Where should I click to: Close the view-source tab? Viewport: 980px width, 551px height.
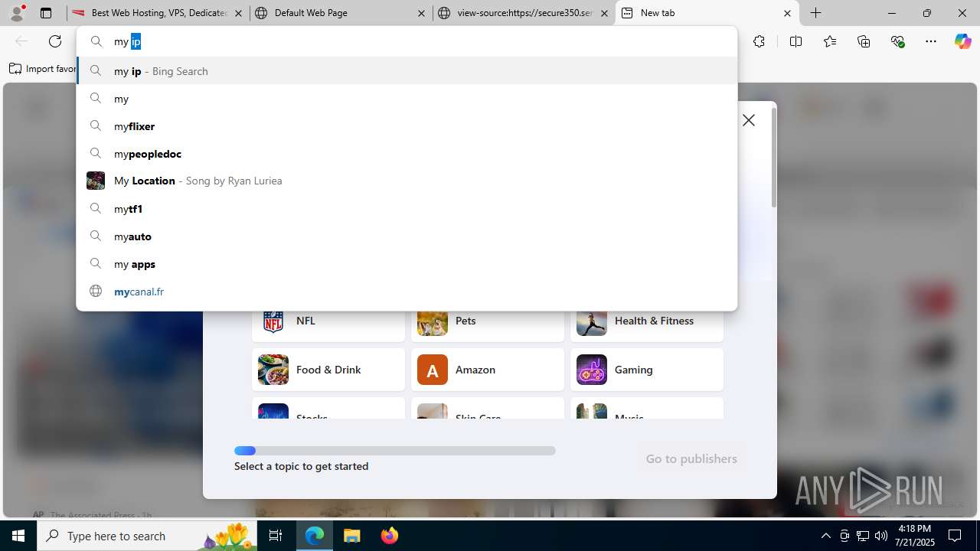click(604, 13)
